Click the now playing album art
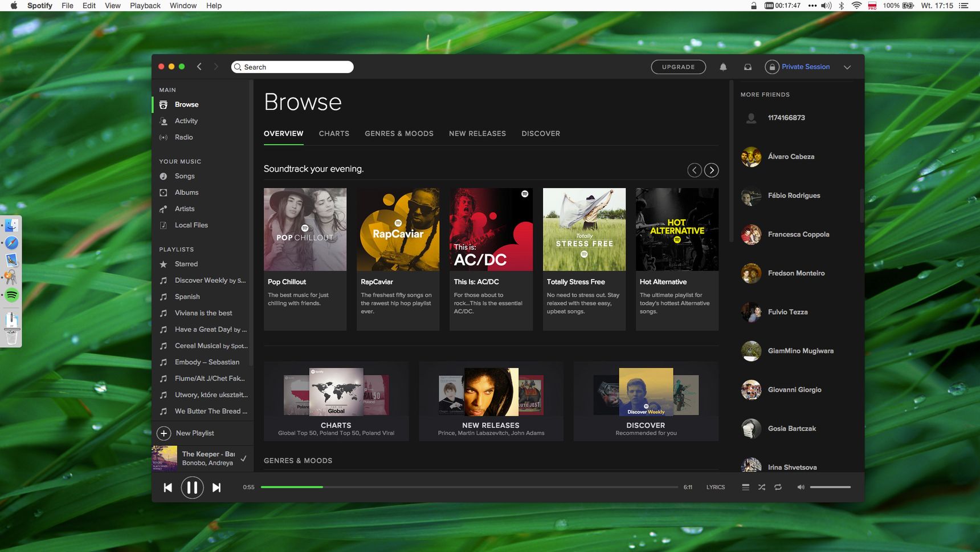The height and width of the screenshot is (552, 980). (165, 458)
